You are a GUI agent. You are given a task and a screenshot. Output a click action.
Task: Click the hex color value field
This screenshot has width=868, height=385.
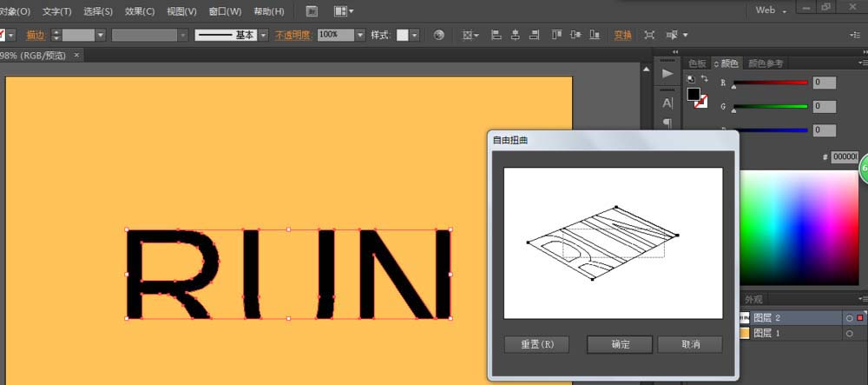844,156
